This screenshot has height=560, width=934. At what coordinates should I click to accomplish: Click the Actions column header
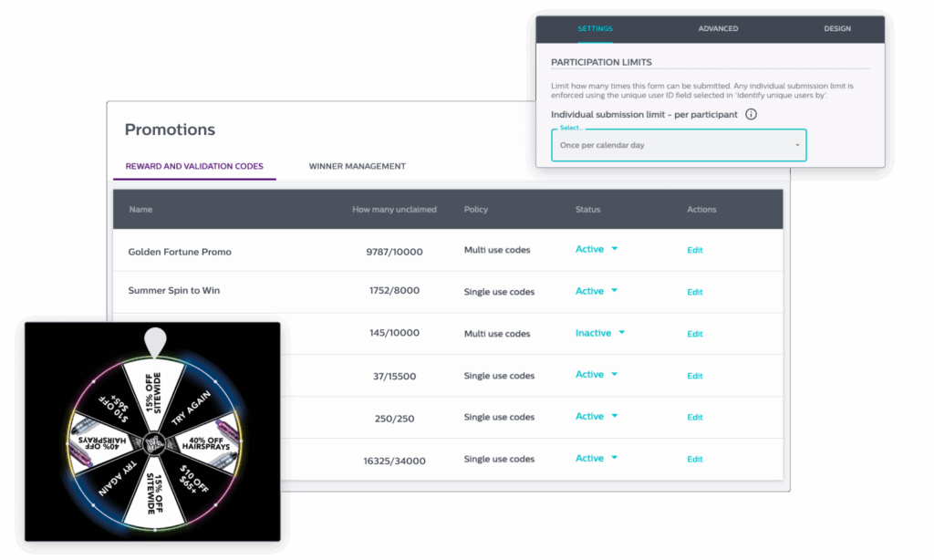tap(701, 210)
